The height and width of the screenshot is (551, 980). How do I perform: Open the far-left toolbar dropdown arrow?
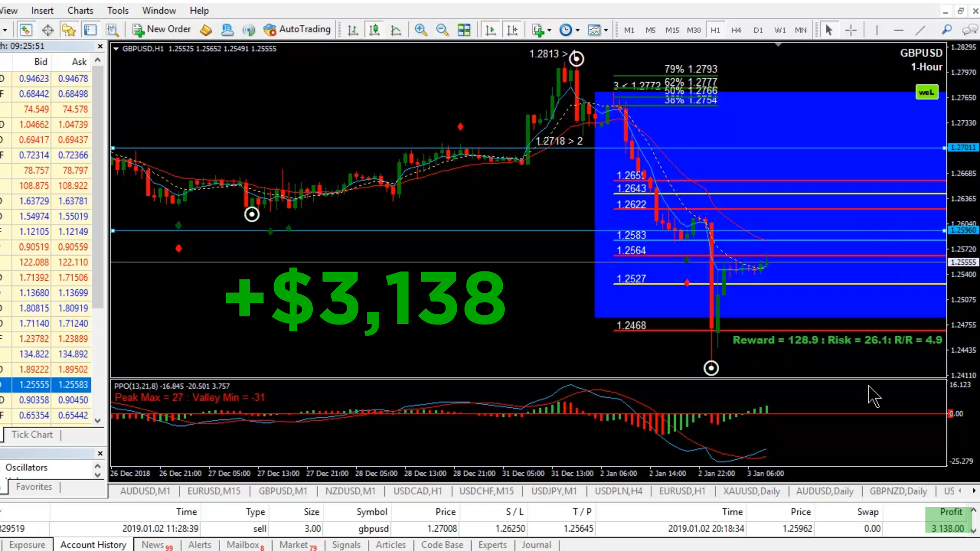5,30
